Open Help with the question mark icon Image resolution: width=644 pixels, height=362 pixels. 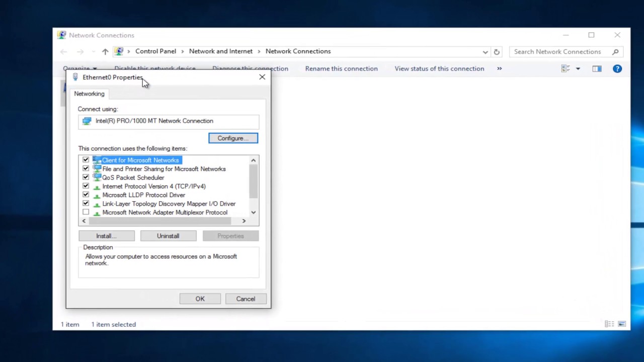(x=617, y=68)
